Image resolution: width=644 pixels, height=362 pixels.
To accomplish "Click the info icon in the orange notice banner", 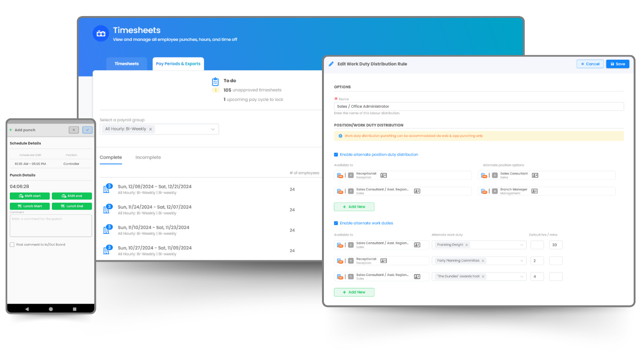I will pyautogui.click(x=340, y=136).
